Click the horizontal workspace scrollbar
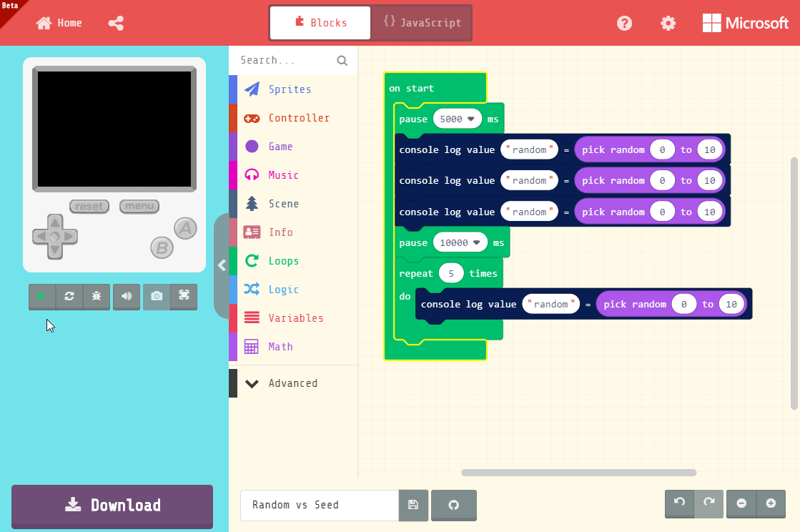Screen dimensions: 800x532 pos(578,473)
